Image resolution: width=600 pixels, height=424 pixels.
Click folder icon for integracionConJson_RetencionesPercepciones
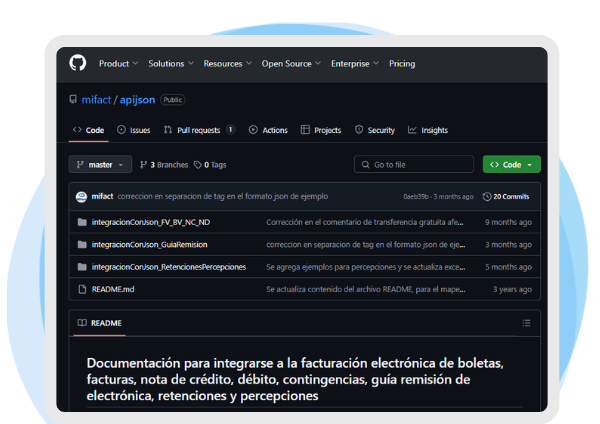click(82, 267)
